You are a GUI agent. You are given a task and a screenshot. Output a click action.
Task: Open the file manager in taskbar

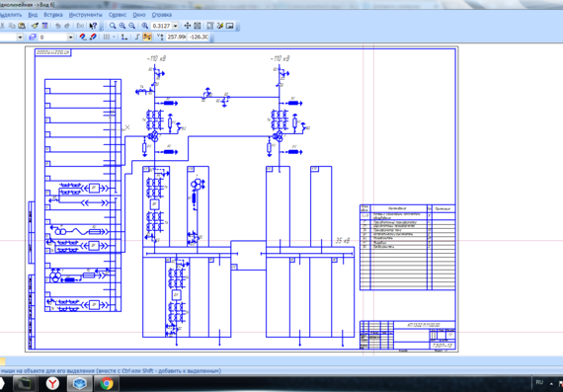(25, 384)
